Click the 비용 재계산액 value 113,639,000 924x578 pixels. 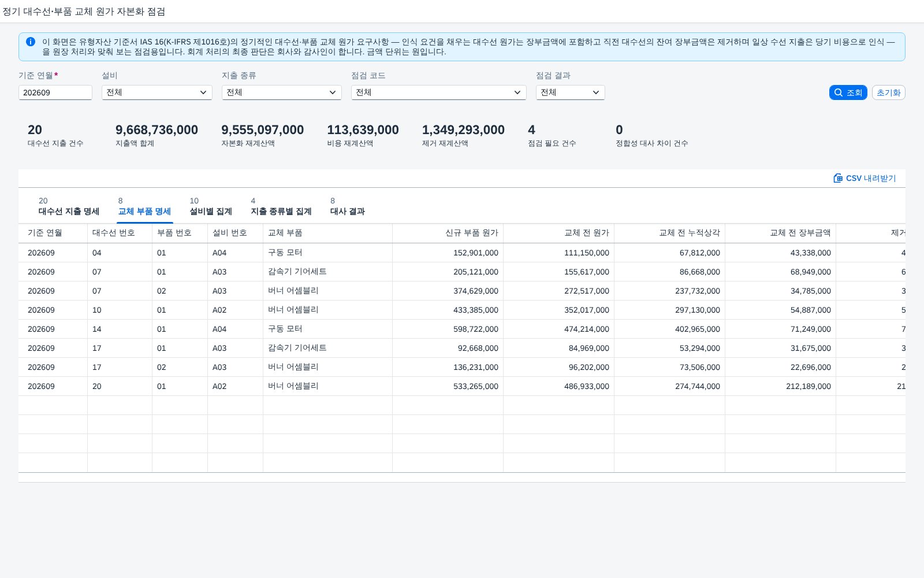[363, 130]
